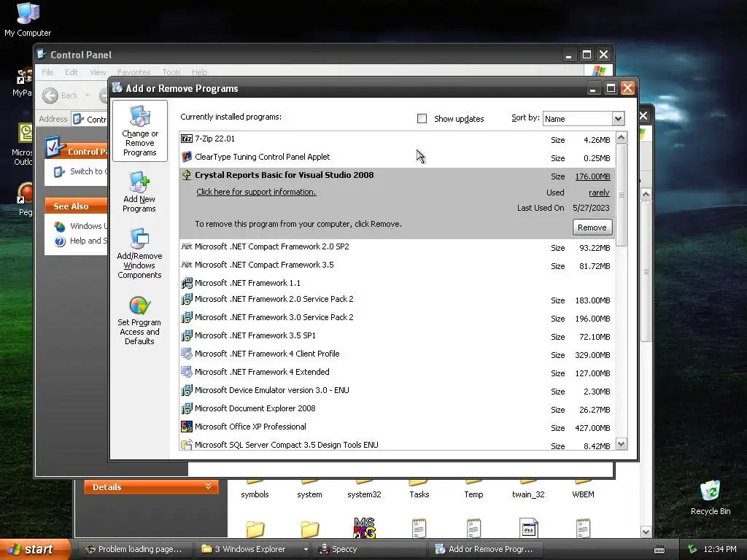
Task: Click the .NET Framework 4 Extended icon
Action: (x=186, y=372)
